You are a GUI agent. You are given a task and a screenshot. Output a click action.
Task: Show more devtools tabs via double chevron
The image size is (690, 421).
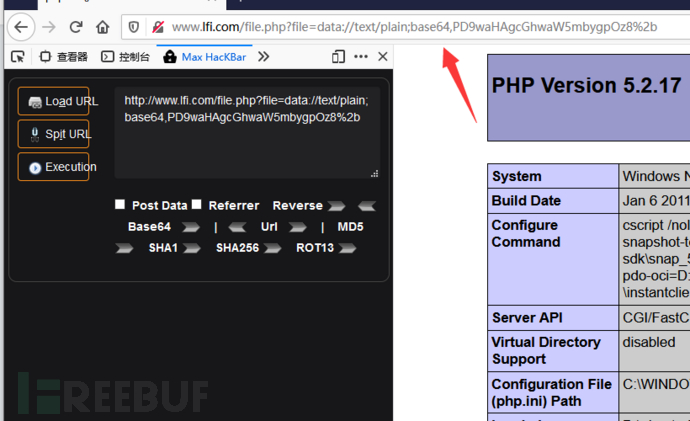(264, 57)
